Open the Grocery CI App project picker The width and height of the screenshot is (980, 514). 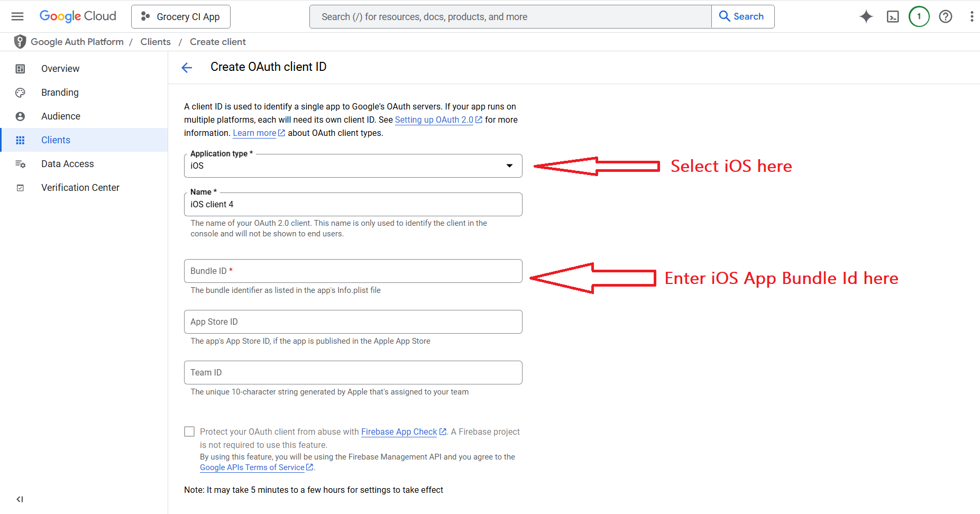click(181, 17)
